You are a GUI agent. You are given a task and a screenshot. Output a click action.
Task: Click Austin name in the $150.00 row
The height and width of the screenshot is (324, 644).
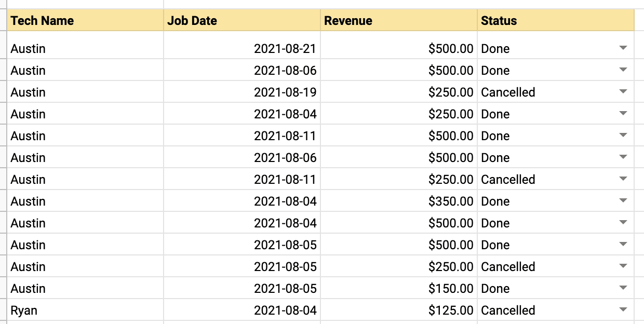(28, 288)
